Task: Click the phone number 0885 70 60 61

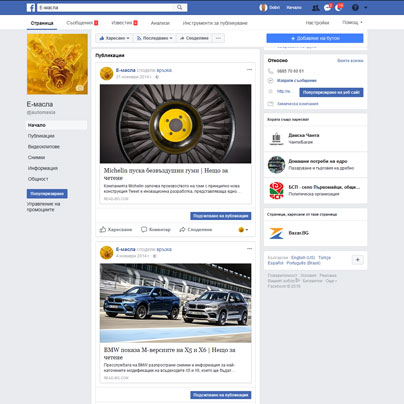Action: (290, 71)
